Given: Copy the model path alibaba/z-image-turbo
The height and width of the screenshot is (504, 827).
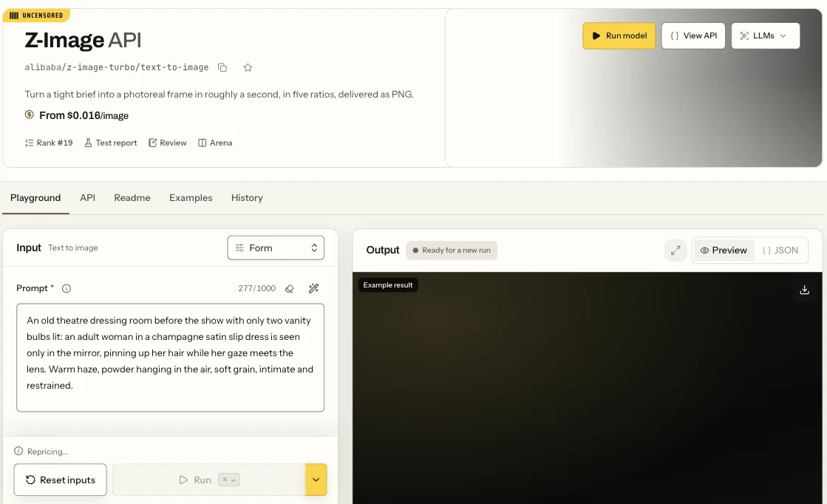Looking at the screenshot, I should pos(222,67).
